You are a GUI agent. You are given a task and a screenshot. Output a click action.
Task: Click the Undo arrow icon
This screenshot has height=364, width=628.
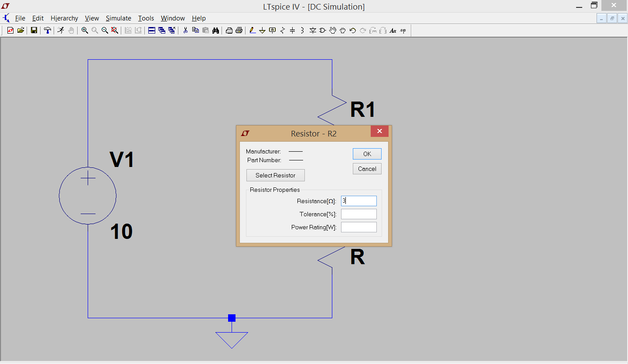coord(353,31)
